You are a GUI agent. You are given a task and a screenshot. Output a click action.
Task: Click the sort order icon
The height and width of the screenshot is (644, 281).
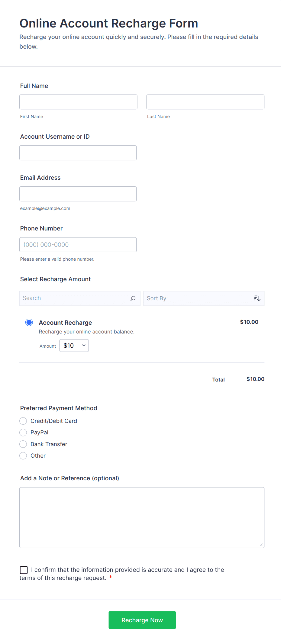[x=257, y=298]
